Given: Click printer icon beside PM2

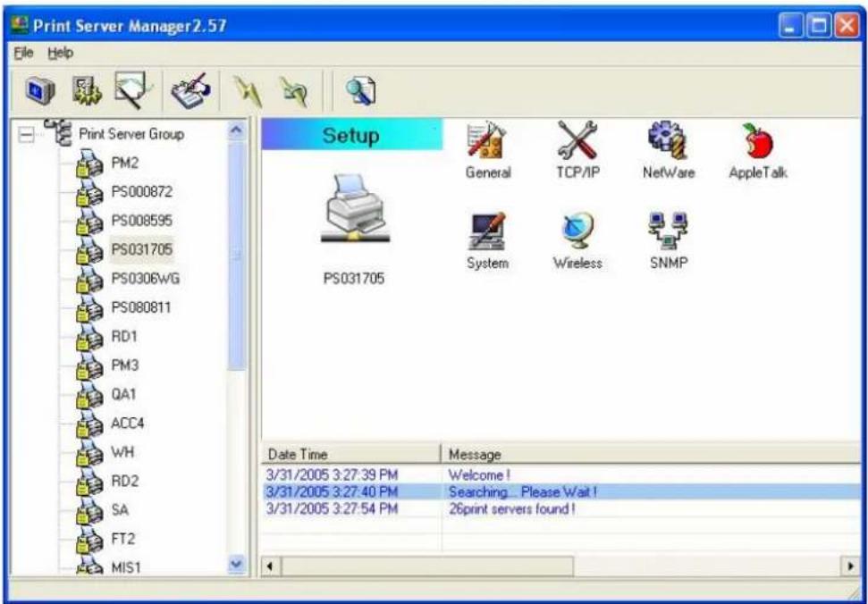Looking at the screenshot, I should point(89,164).
